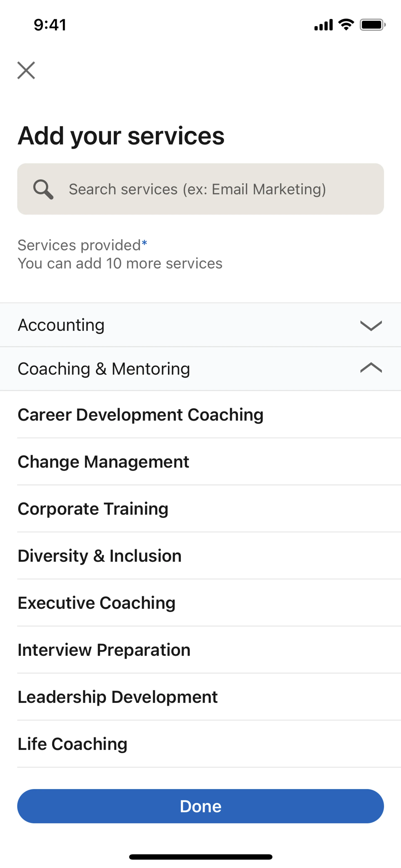Tap the search magnifier icon
The image size is (401, 868).
[x=43, y=189]
